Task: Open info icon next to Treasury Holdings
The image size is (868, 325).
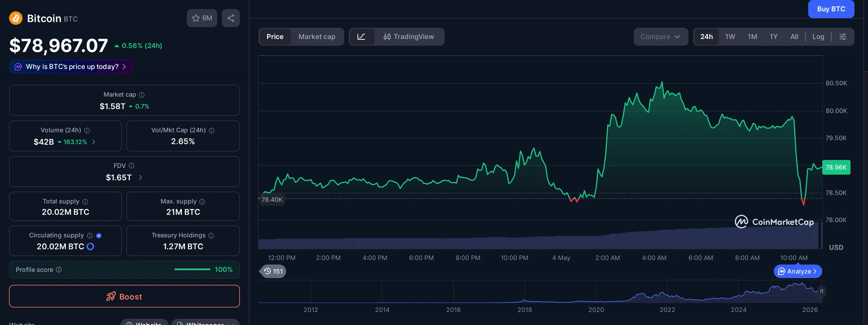Action: 211,235
